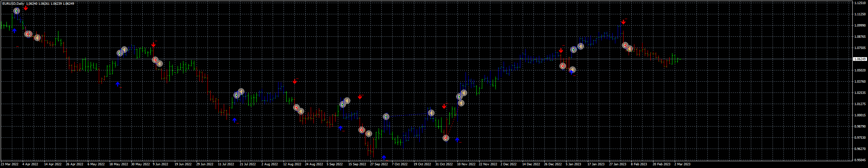
Task: Click the EURUSD,Daily chart title text
Action: pyautogui.click(x=13, y=3)
